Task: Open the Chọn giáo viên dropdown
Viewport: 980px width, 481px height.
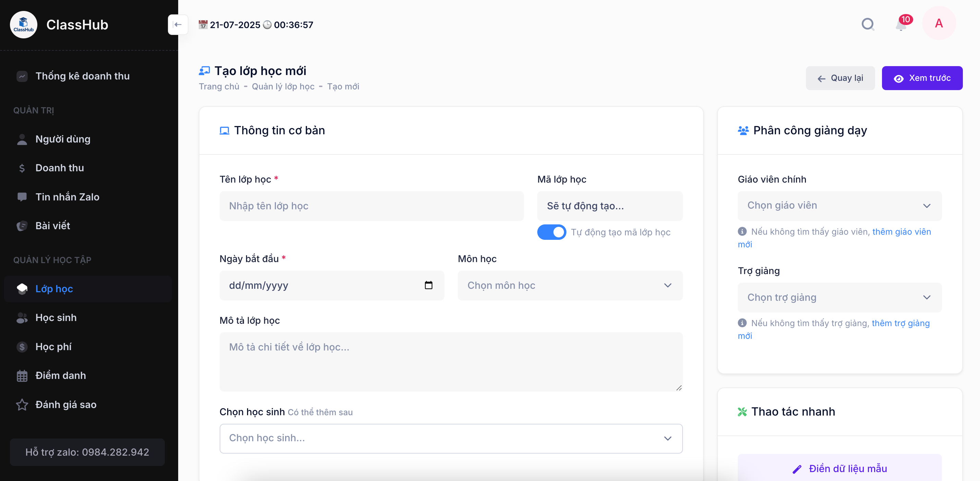Action: click(839, 206)
